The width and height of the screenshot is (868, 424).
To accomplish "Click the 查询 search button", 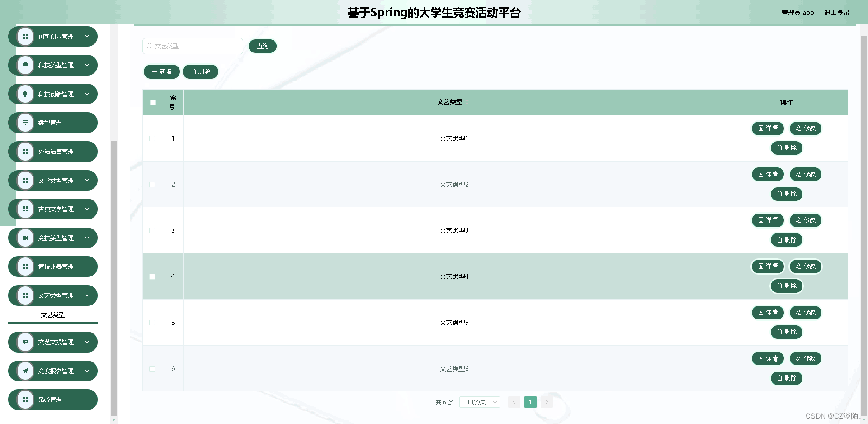I will coord(263,46).
